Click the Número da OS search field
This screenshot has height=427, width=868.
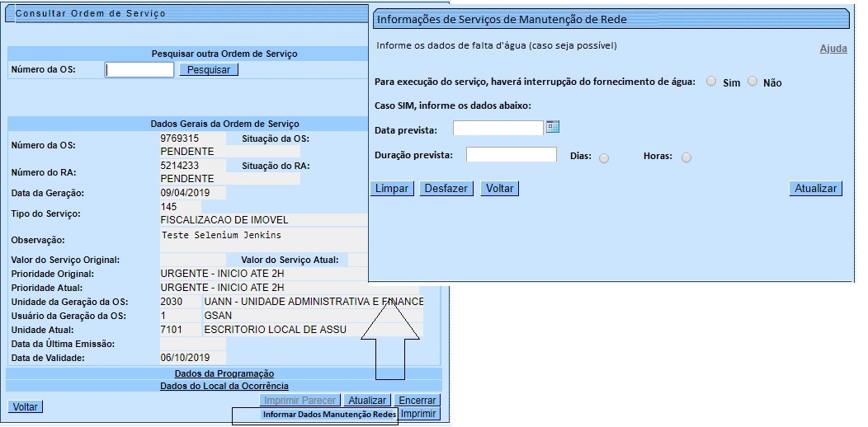[x=139, y=70]
